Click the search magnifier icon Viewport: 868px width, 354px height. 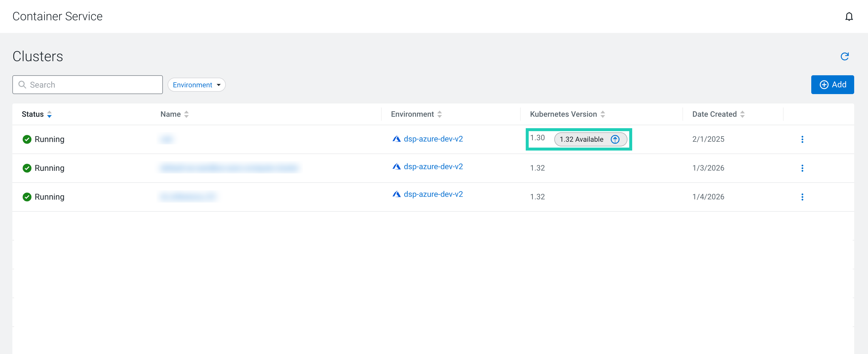pyautogui.click(x=22, y=85)
